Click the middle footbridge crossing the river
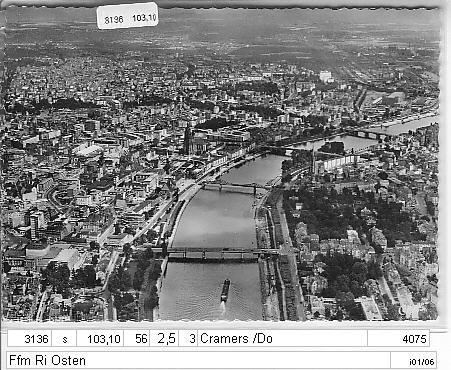The height and width of the screenshot is (370, 451). (233, 187)
